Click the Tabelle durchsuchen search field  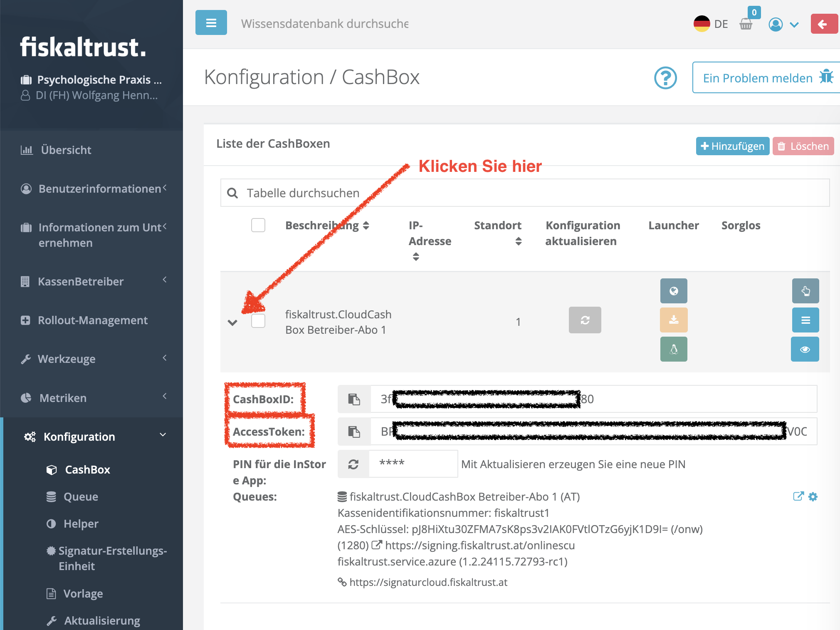(x=525, y=193)
